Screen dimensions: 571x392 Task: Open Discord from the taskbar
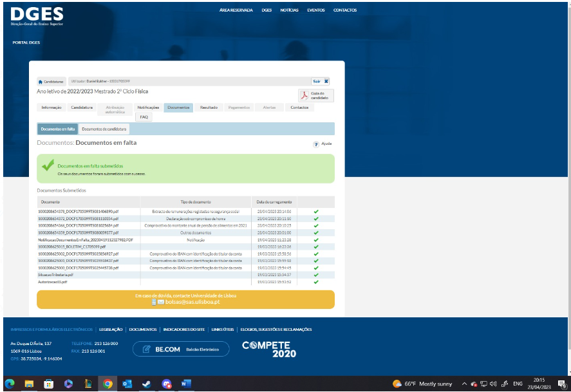coord(167,384)
